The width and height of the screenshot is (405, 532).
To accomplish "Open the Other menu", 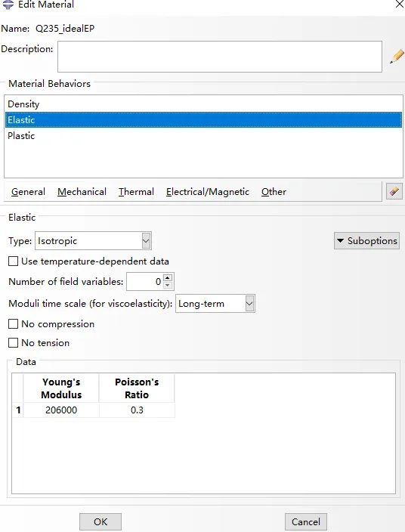I will tap(274, 192).
